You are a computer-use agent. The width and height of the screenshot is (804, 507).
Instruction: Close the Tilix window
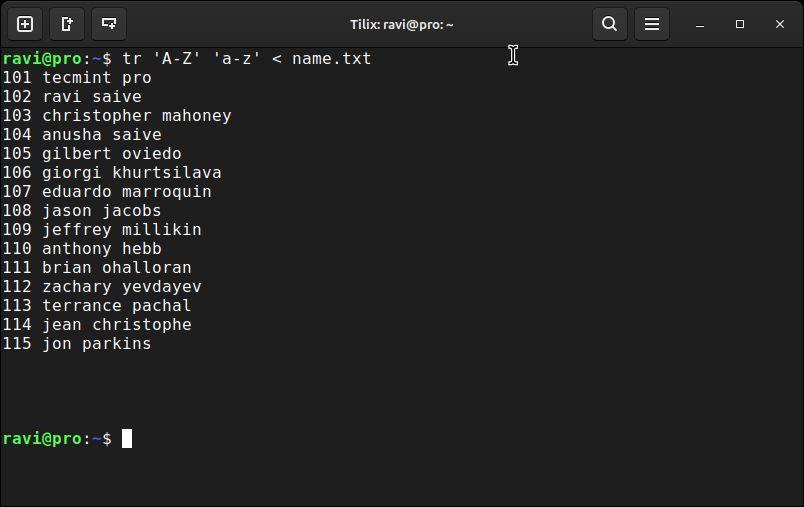(x=780, y=24)
